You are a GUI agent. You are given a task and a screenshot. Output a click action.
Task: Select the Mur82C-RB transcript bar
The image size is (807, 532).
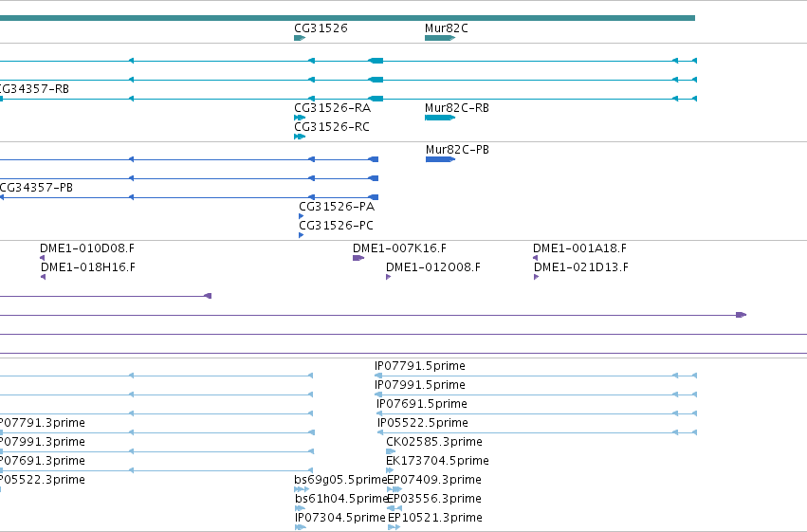440,118
